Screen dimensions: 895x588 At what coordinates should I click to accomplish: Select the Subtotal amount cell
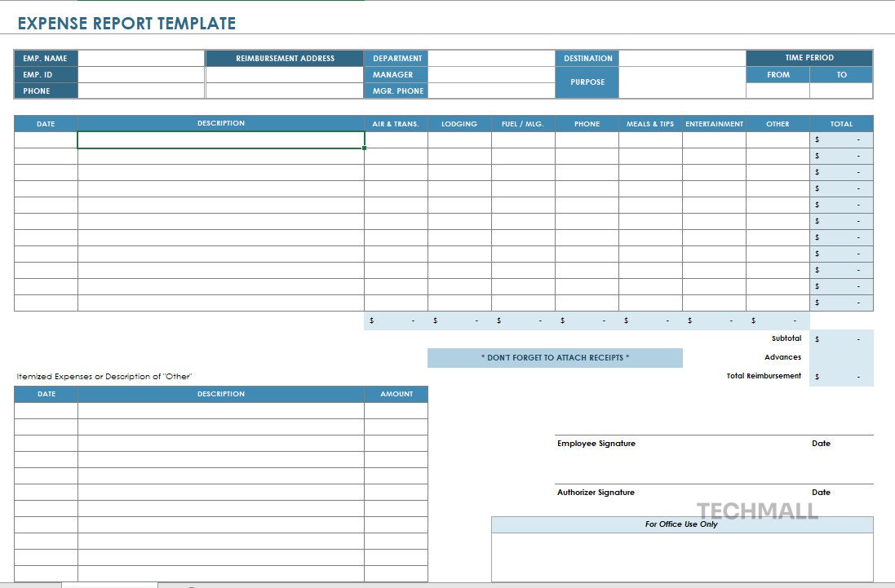click(841, 338)
